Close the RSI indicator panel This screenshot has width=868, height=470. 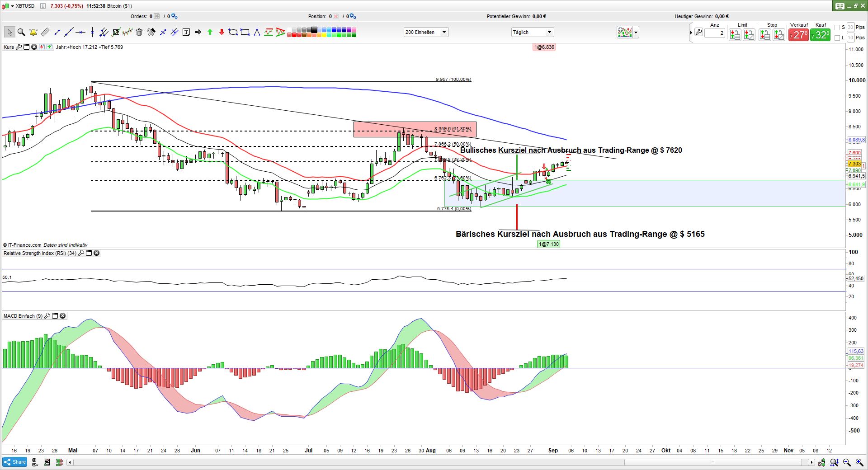click(x=97, y=253)
